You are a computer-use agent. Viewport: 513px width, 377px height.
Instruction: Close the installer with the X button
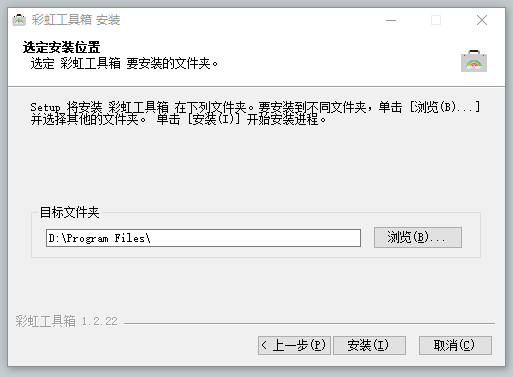point(482,20)
